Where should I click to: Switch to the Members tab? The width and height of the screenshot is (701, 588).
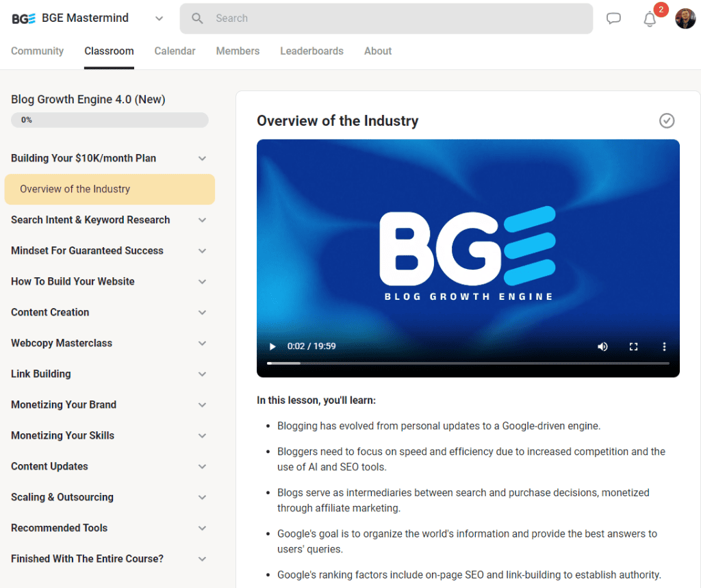click(x=238, y=51)
